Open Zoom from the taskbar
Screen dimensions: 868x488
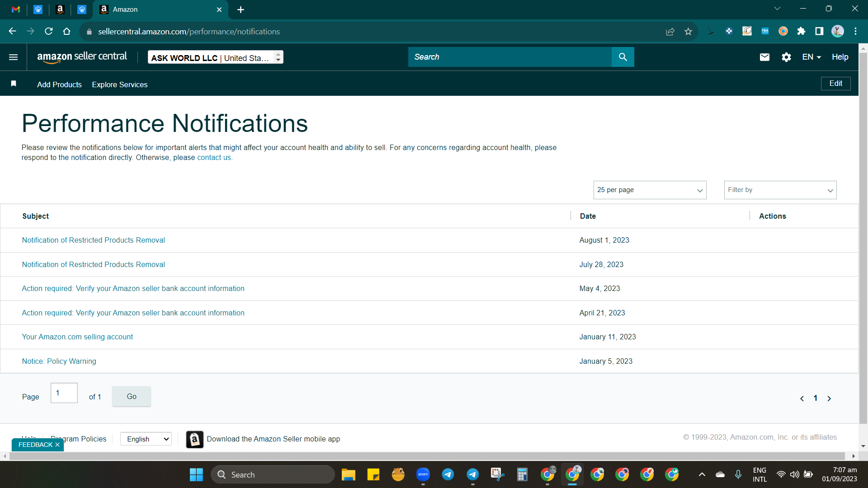tap(423, 474)
